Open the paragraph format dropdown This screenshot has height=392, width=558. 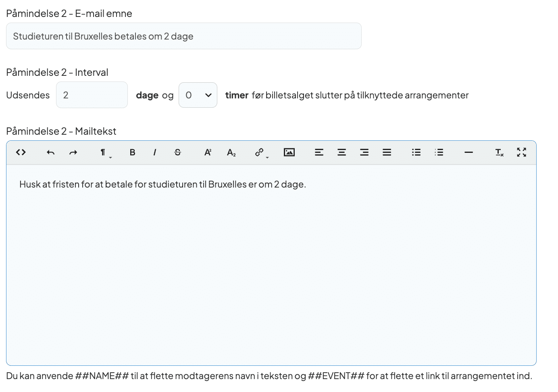(x=104, y=152)
